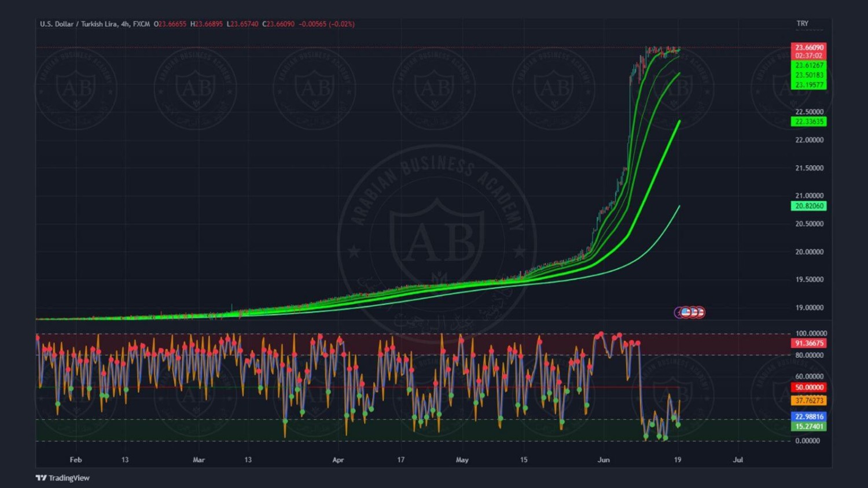The width and height of the screenshot is (868, 488).
Task: Click the orange 37.76273 indicator value label
Action: pyautogui.click(x=808, y=400)
